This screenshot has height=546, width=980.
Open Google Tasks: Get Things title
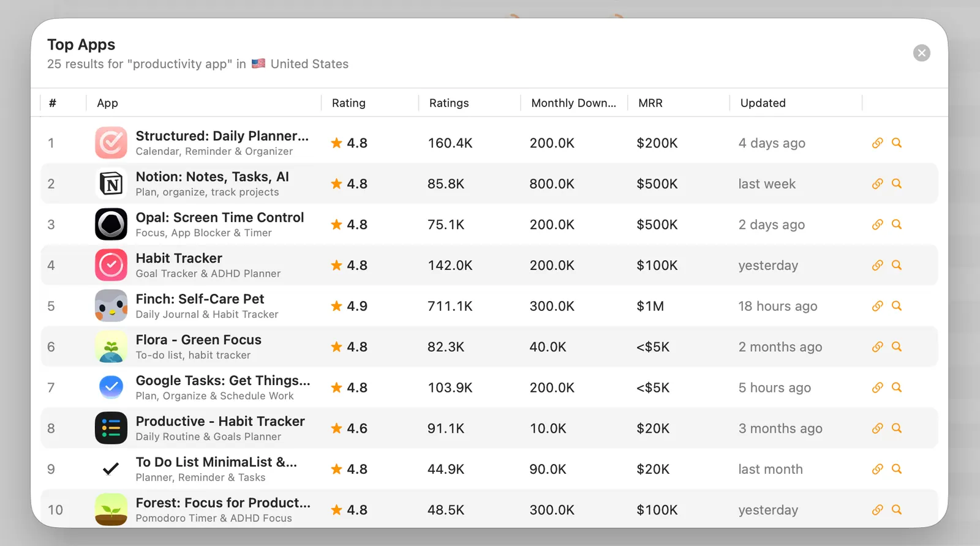223,381
